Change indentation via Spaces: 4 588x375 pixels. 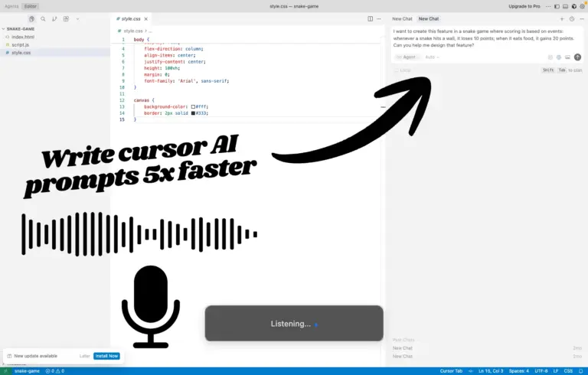pos(519,371)
